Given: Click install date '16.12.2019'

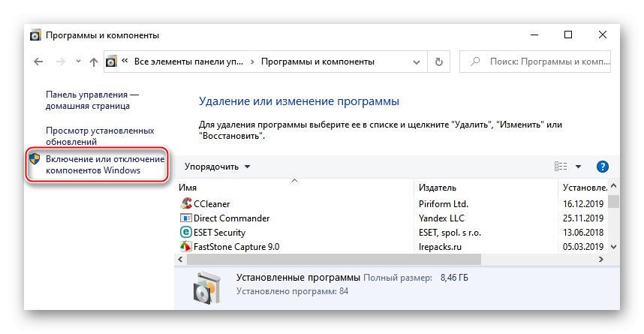Looking at the screenshot, I should coord(582,203).
